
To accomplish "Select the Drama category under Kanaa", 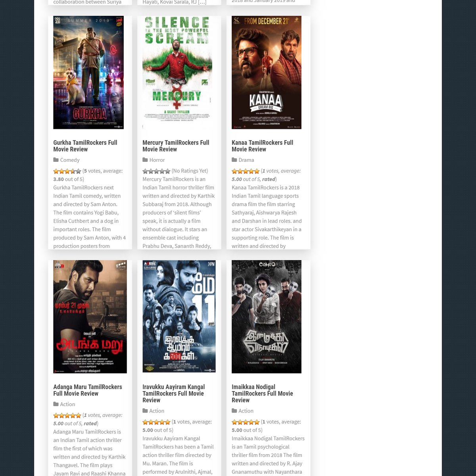I will coord(246,160).
